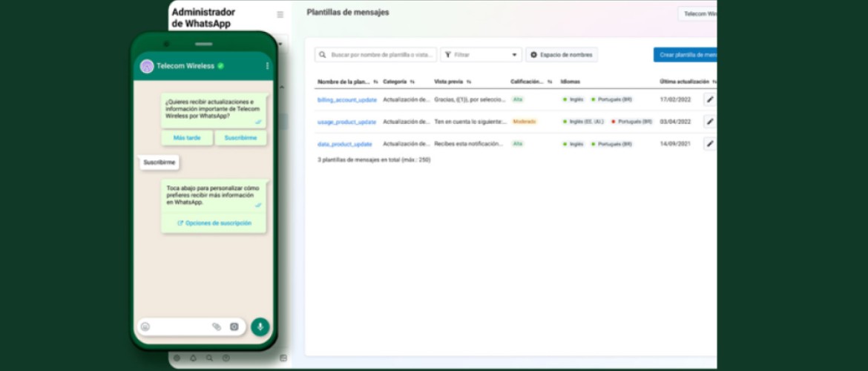Click the Plantillas de mensajes page title
Screen dimensions: 868x371
[x=348, y=12]
